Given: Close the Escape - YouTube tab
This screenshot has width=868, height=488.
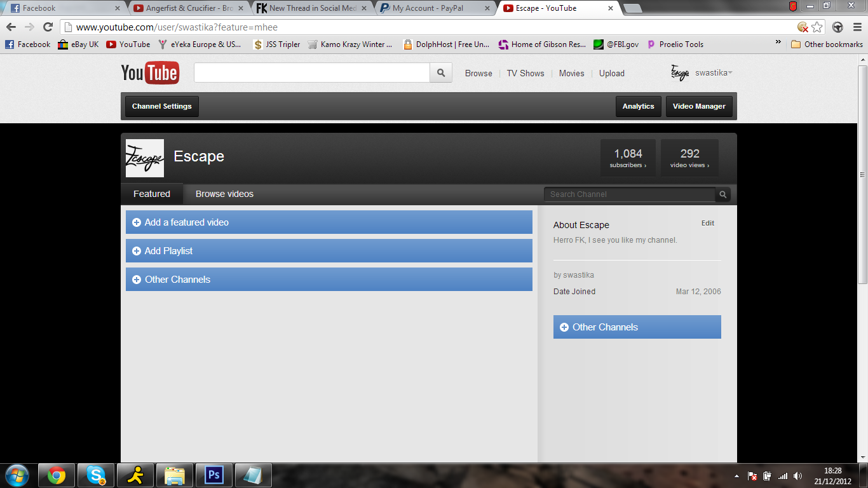Looking at the screenshot, I should tap(611, 8).
